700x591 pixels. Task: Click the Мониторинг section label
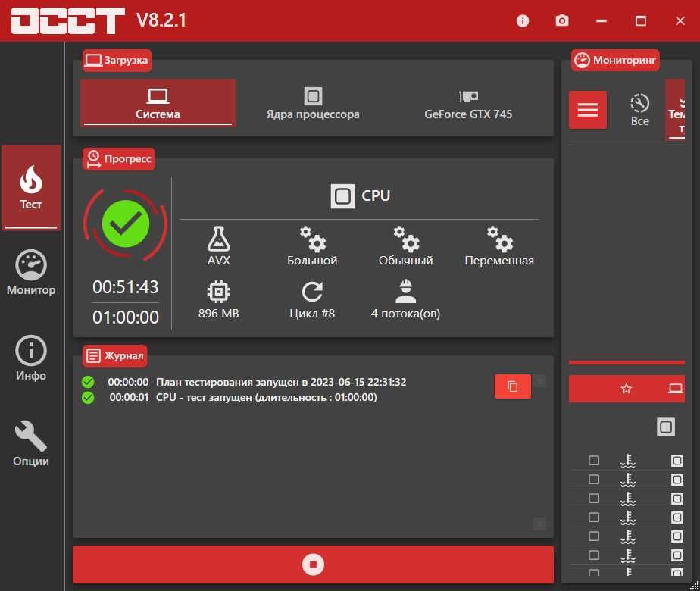(616, 61)
